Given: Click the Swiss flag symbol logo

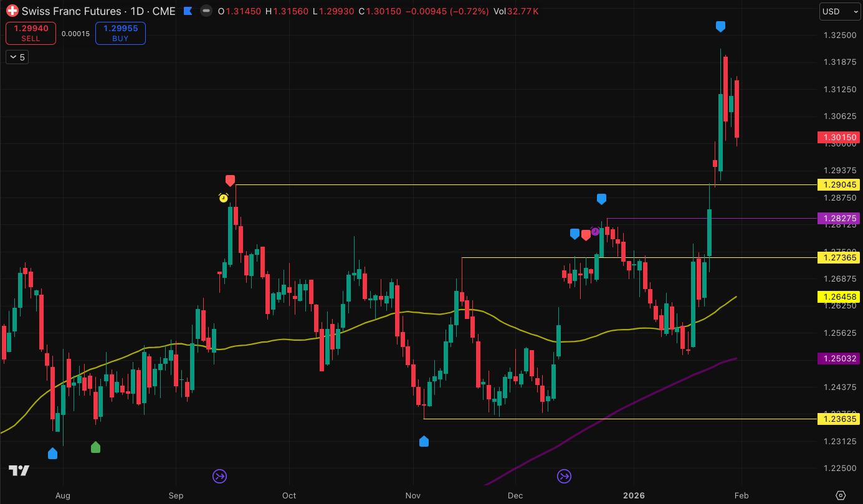Looking at the screenshot, I should [12, 11].
